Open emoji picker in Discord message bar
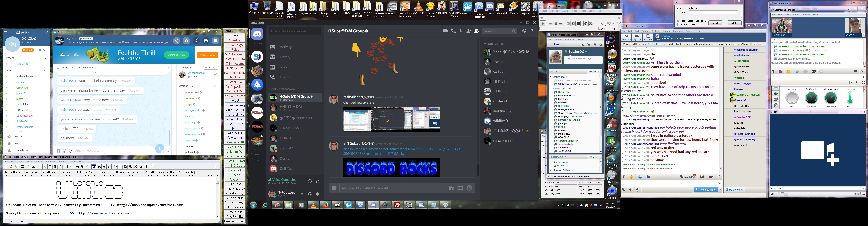 [470, 188]
